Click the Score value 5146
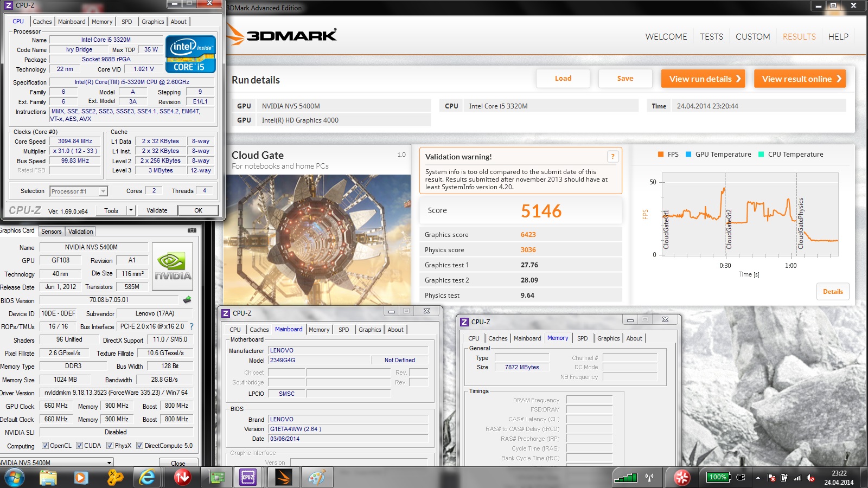 tap(541, 211)
